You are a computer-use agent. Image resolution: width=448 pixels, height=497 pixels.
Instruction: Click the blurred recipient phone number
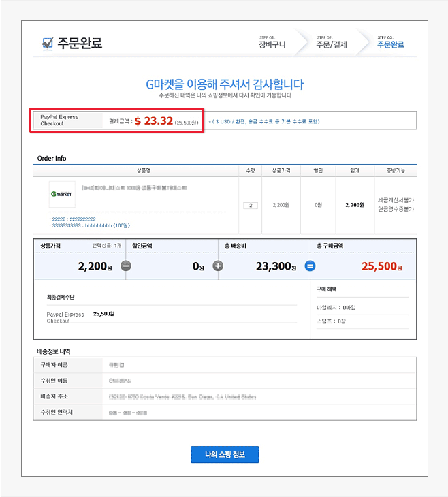click(x=128, y=413)
